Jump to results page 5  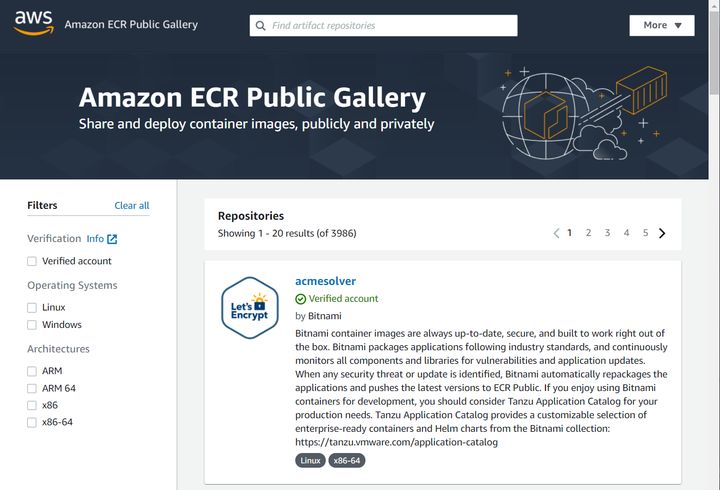[645, 233]
